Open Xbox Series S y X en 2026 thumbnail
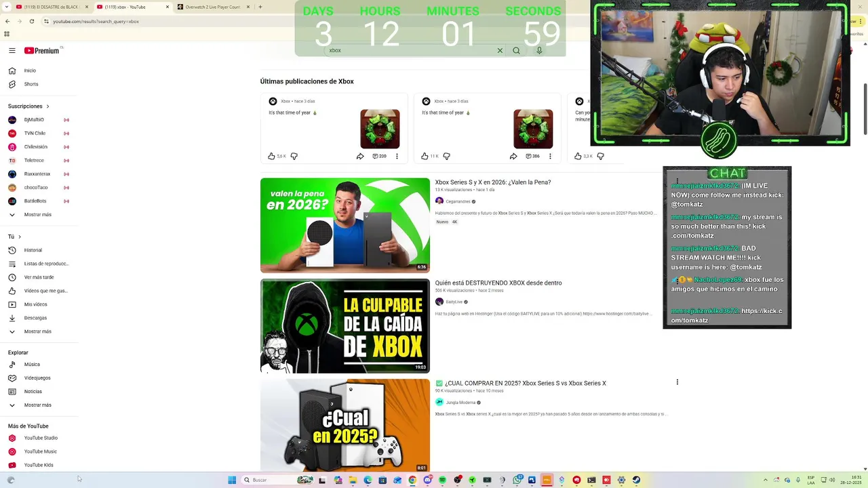This screenshot has height=488, width=868. click(x=345, y=225)
